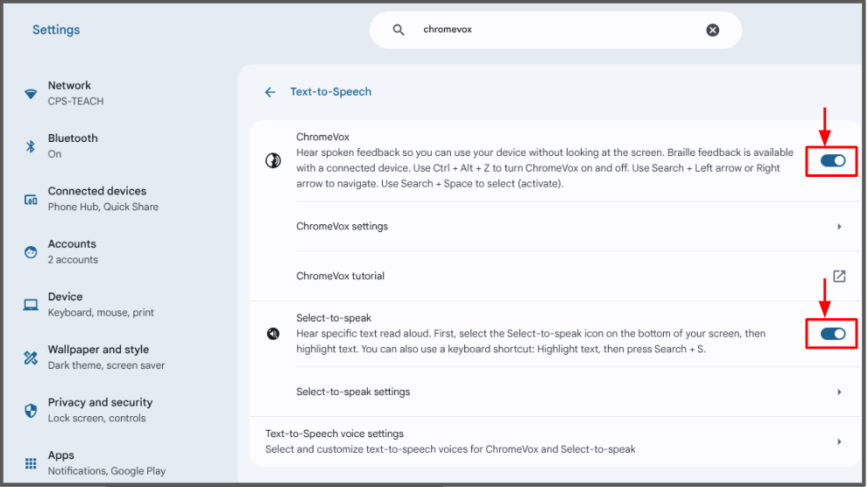Screen dimensions: 868x487
Task: Click the Privacy and security shield icon
Action: (x=31, y=410)
